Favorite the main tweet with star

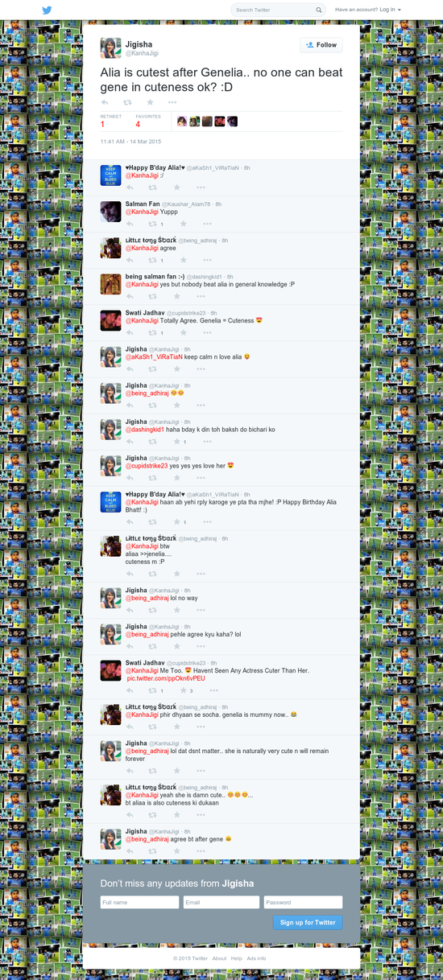click(x=150, y=102)
